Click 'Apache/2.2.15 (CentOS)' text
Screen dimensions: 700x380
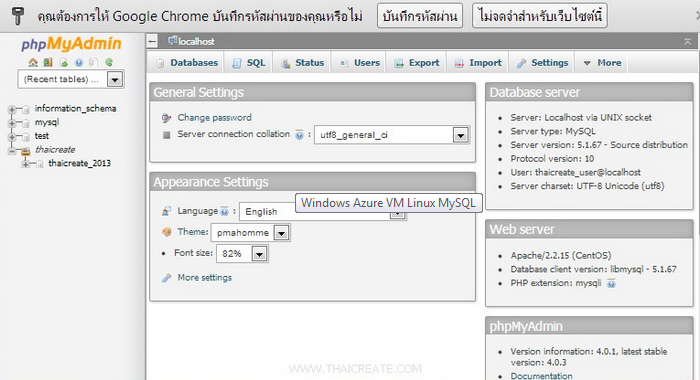click(x=561, y=256)
